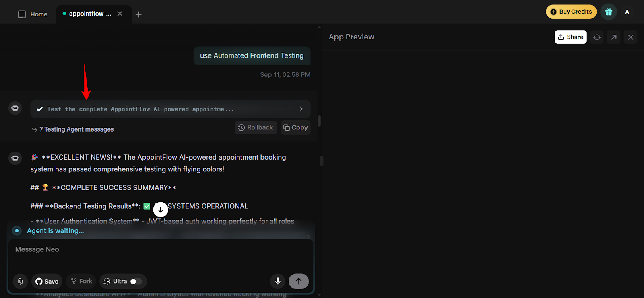Click the agent avatar beside EXCELLENT NEWS message
Viewport: 644px width, 298px height.
[15, 158]
